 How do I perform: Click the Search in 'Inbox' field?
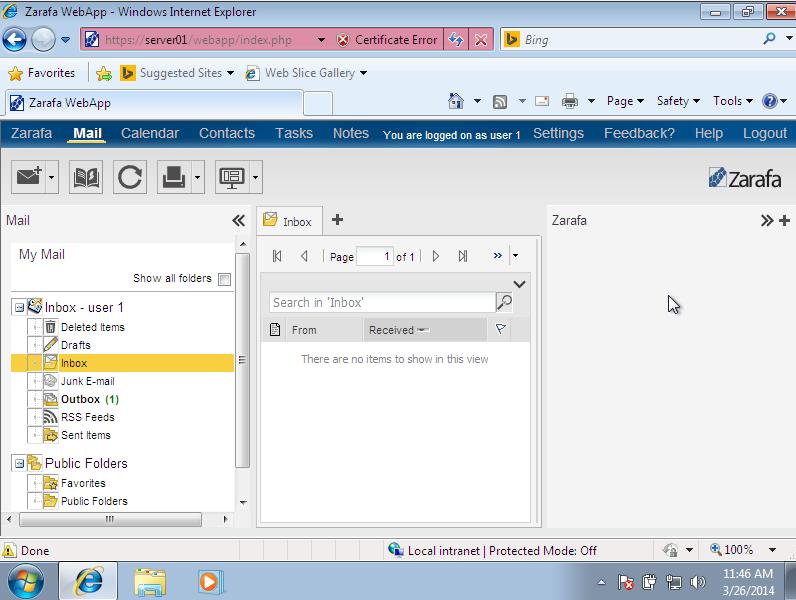382,303
